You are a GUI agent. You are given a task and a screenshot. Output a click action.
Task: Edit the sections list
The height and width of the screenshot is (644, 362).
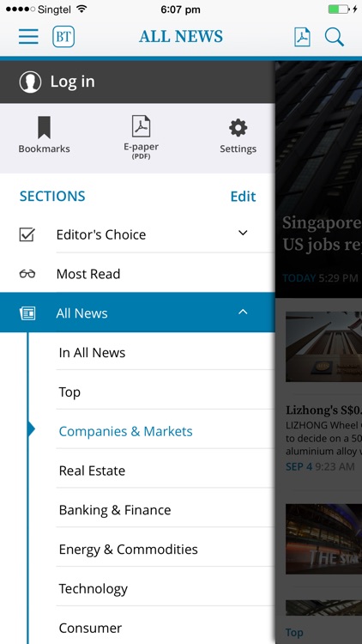tap(243, 197)
